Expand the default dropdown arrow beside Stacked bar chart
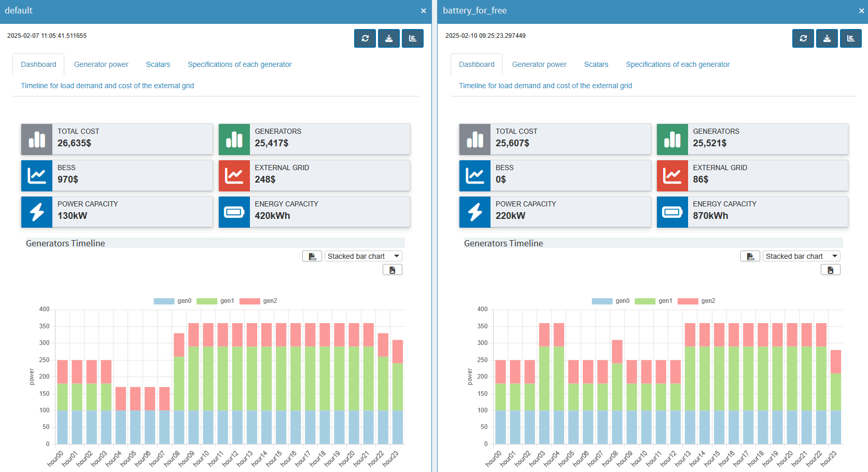The width and height of the screenshot is (868, 472). click(x=396, y=256)
